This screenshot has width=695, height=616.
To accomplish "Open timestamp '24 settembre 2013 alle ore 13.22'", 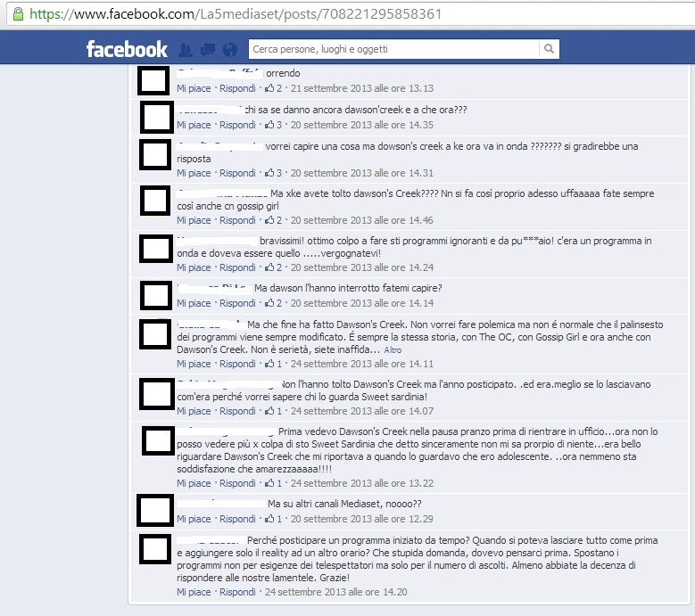I will pos(361,483).
